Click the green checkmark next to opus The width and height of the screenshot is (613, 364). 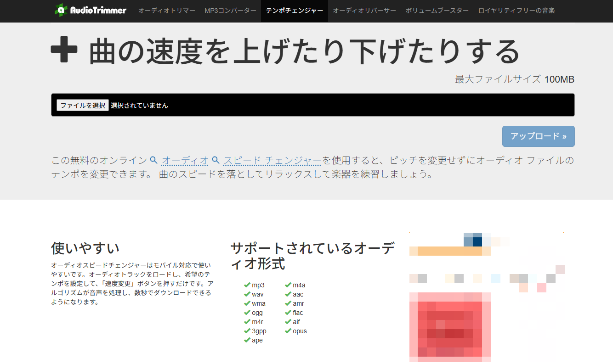pos(289,331)
